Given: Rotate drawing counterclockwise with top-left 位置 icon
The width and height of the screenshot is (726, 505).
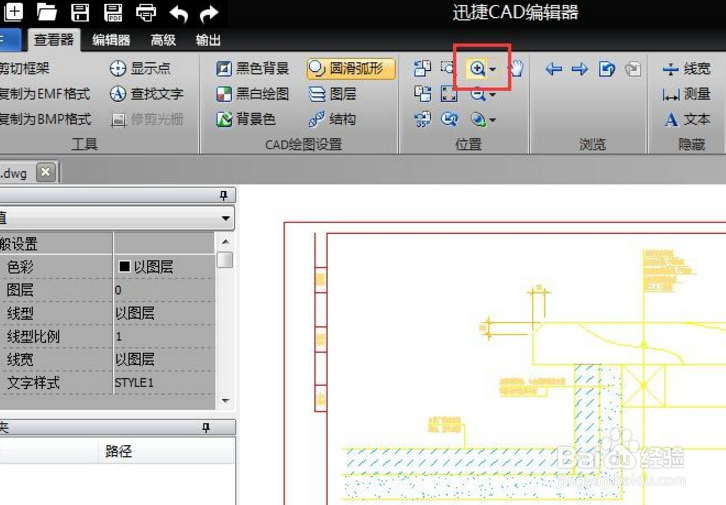Looking at the screenshot, I should [x=422, y=69].
